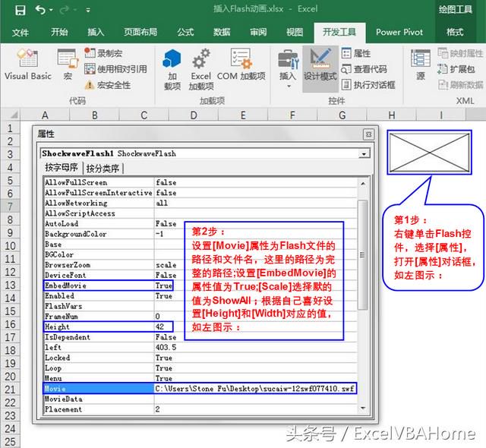
Task: Open control Properties (属性) from ribbon
Action: click(356, 53)
